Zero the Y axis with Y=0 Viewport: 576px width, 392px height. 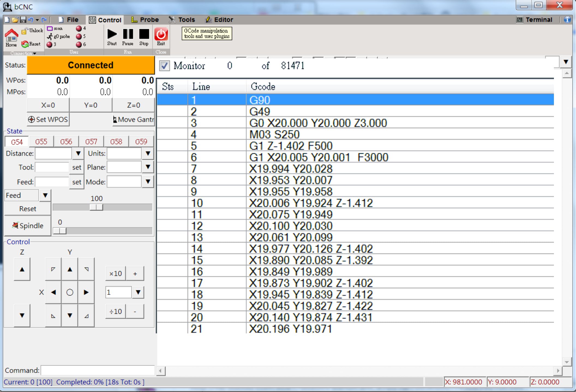coord(91,105)
